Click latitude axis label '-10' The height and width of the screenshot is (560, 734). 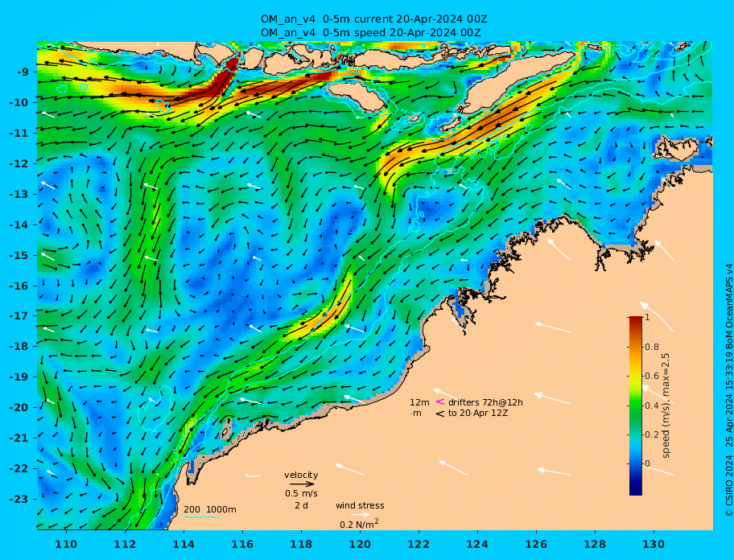tap(19, 102)
